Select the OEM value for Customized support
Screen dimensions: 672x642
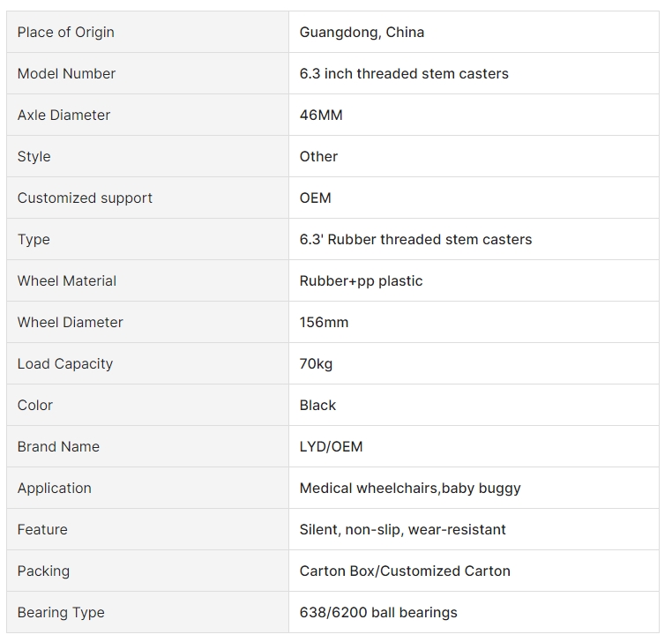tap(316, 198)
